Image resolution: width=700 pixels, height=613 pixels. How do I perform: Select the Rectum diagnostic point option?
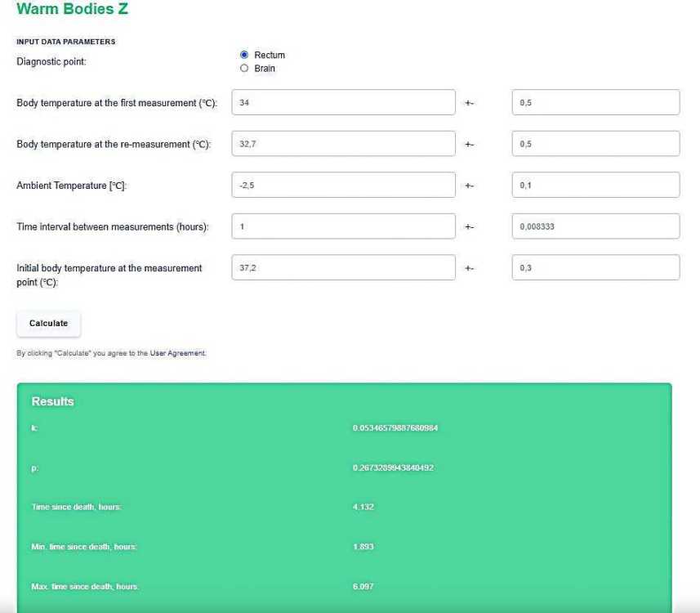(244, 55)
